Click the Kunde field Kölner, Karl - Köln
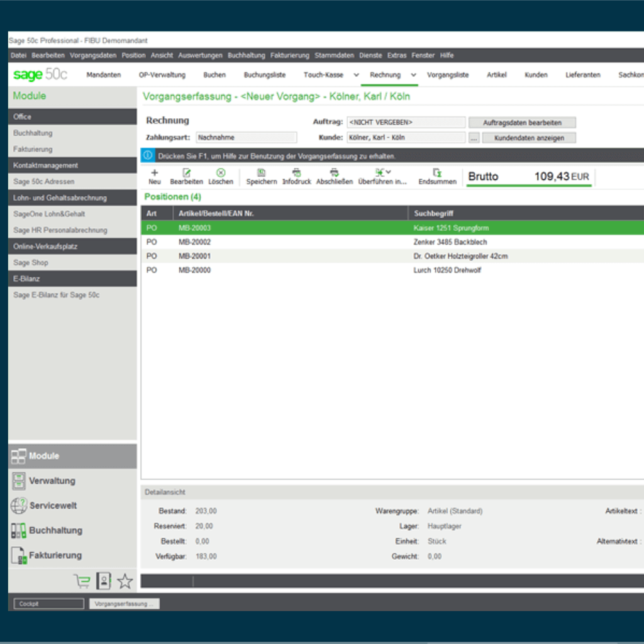The height and width of the screenshot is (644, 644). point(406,138)
